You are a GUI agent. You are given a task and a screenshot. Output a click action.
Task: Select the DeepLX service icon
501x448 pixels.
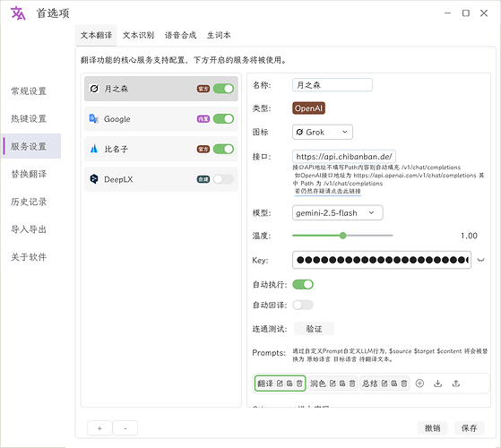click(x=94, y=179)
